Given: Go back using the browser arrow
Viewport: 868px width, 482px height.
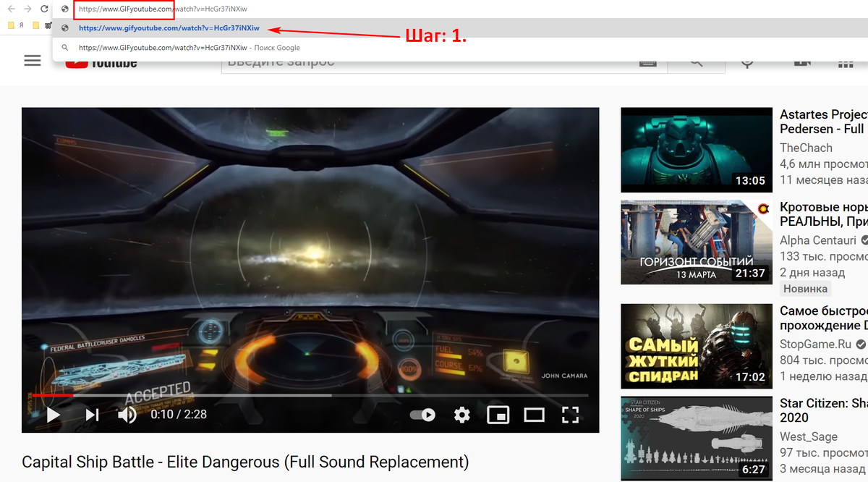Looking at the screenshot, I should 12,9.
